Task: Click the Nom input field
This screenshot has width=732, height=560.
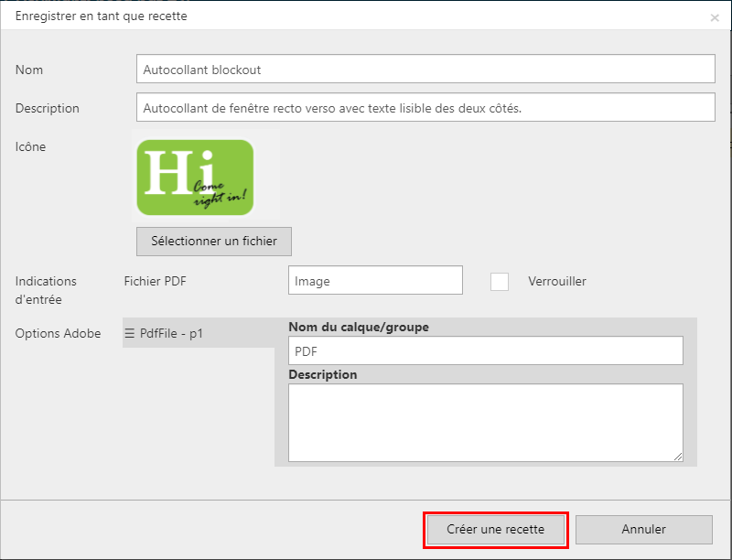Action: [425, 69]
